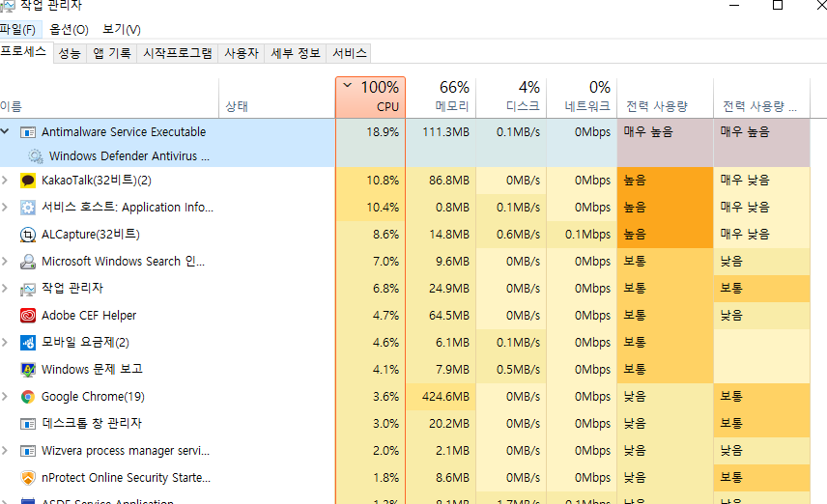Sort by the 이름 column header

(x=108, y=98)
